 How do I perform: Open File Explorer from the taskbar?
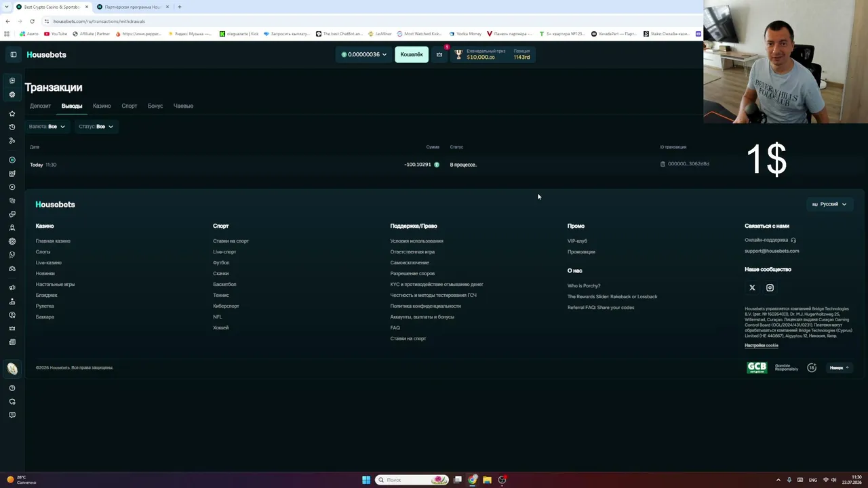pyautogui.click(x=487, y=480)
